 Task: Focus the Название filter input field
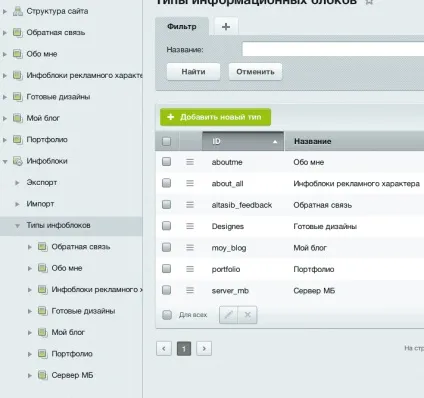click(x=333, y=49)
